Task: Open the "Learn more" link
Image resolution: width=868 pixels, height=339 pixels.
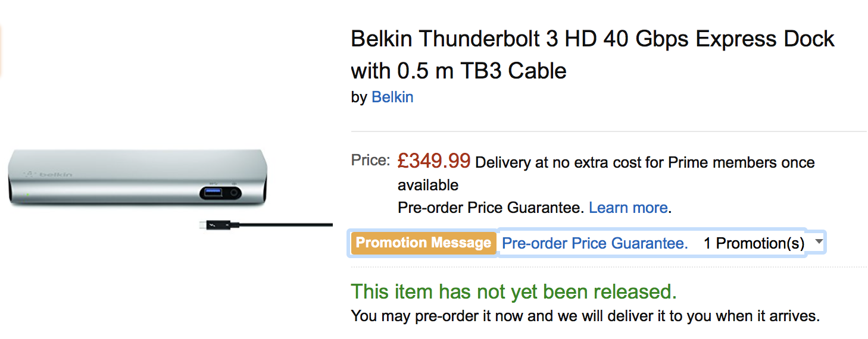Action: [x=627, y=208]
